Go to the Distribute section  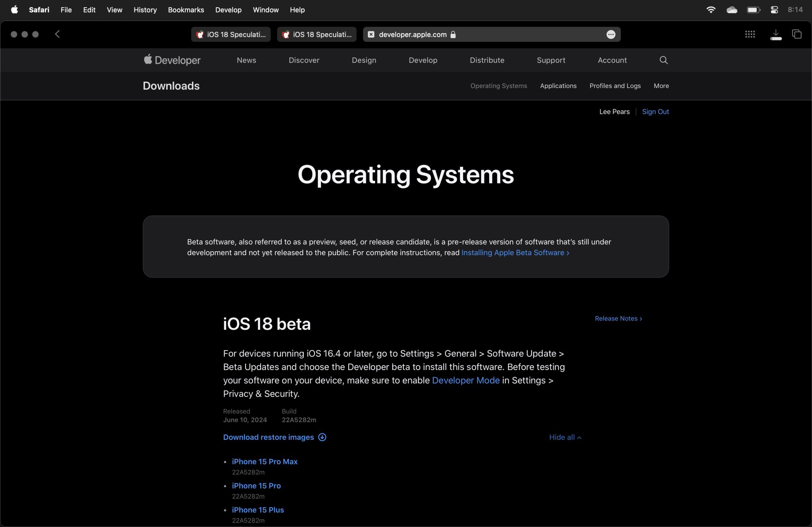[x=487, y=60]
